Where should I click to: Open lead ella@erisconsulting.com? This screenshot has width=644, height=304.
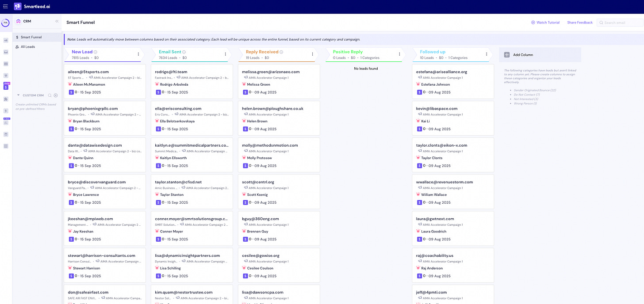click(x=192, y=118)
